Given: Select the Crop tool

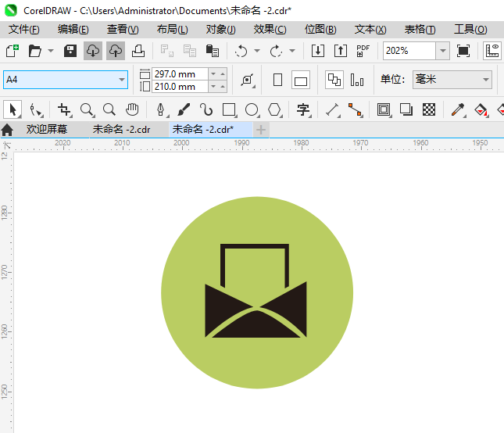Looking at the screenshot, I should (64, 110).
